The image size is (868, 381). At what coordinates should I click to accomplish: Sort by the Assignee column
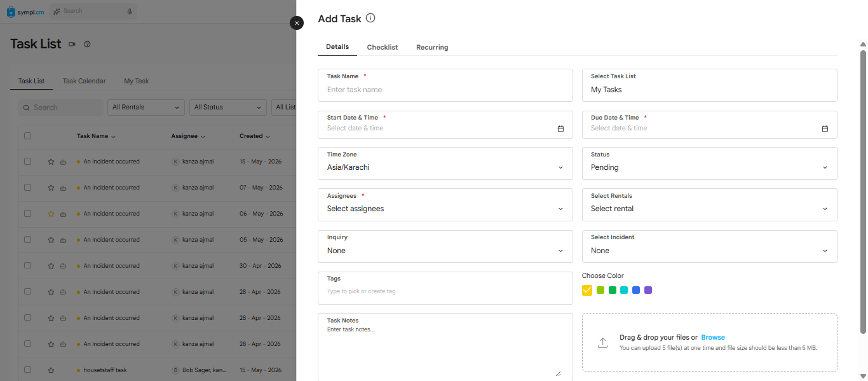coord(189,136)
